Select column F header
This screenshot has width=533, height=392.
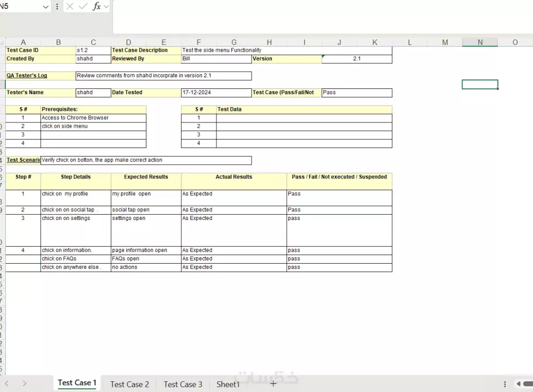tap(199, 42)
